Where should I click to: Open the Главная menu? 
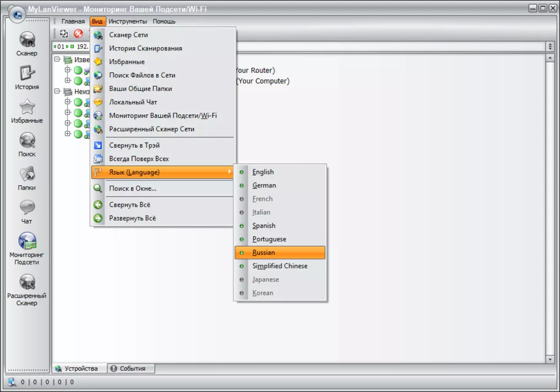click(73, 22)
